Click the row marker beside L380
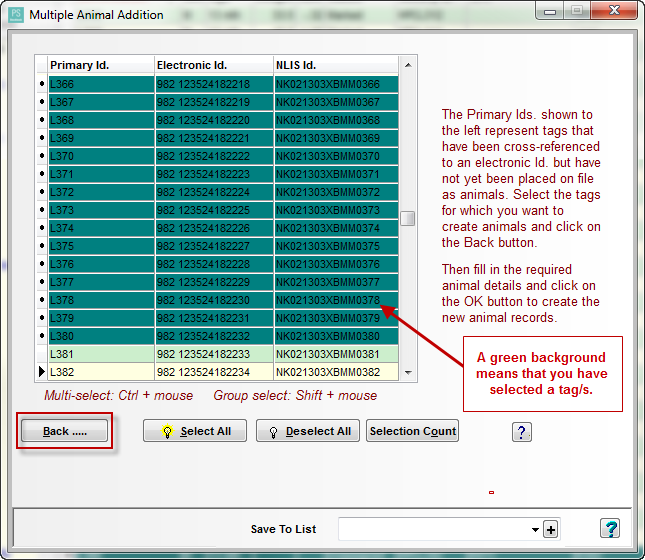645x560 pixels. pos(41,336)
